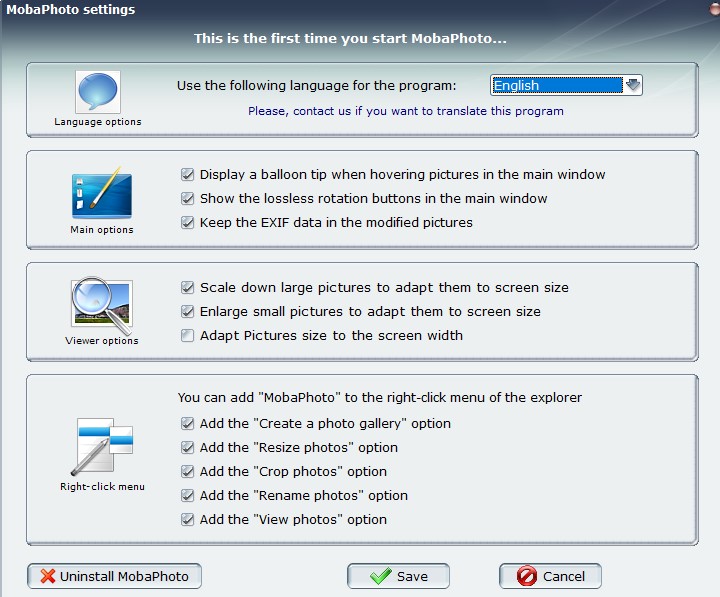The image size is (720, 597).
Task: Open the translation contact link
Action: [x=405, y=111]
